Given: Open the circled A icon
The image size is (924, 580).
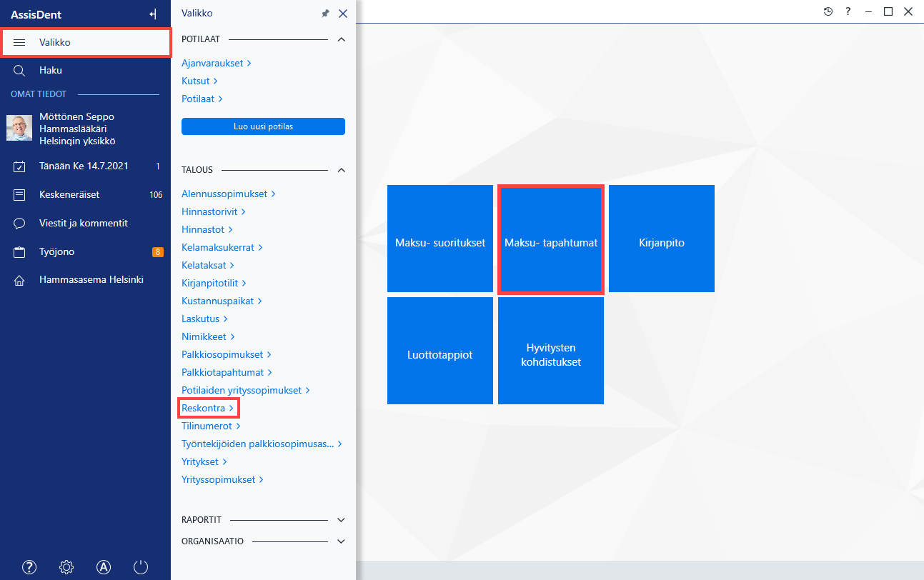Looking at the screenshot, I should (104, 567).
